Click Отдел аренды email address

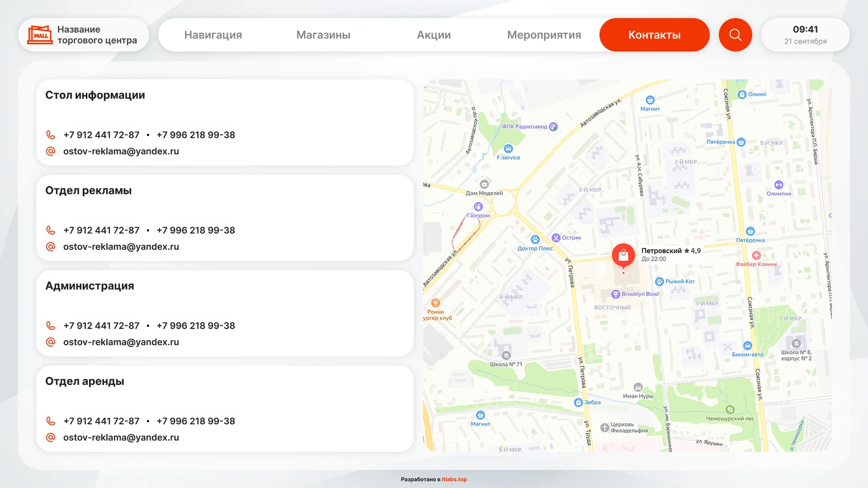[121, 438]
